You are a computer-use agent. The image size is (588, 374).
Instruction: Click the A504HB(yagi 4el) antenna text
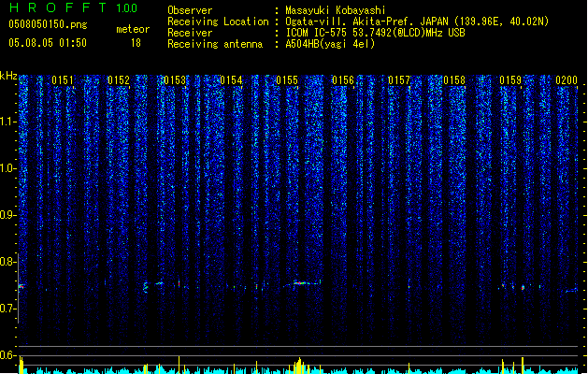(x=330, y=44)
